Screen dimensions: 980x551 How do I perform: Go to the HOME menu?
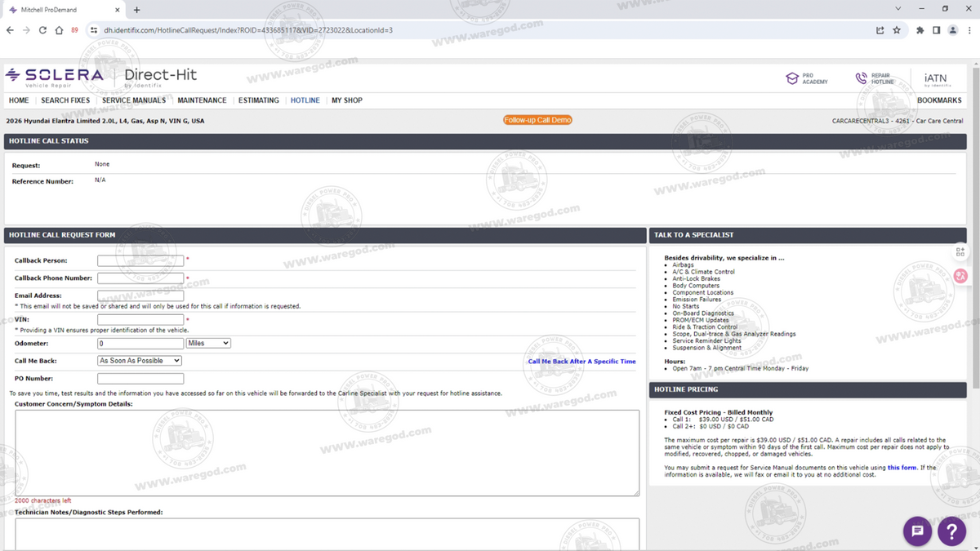coord(19,100)
